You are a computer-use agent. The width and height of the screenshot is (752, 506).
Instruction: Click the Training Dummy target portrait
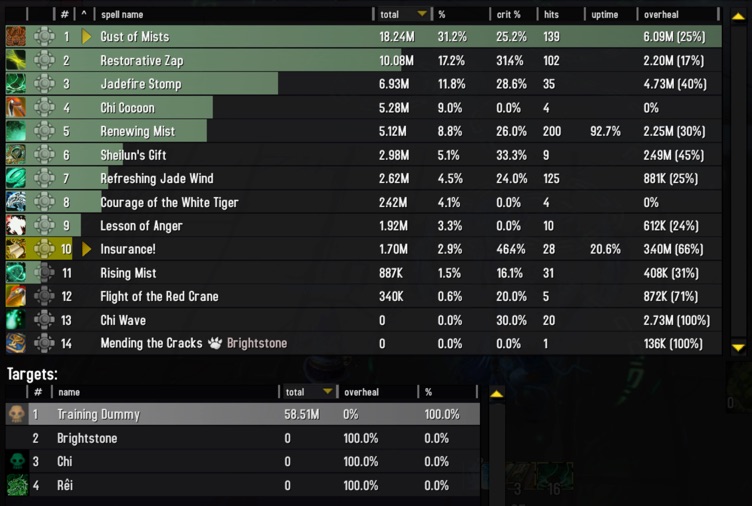pyautogui.click(x=16, y=414)
